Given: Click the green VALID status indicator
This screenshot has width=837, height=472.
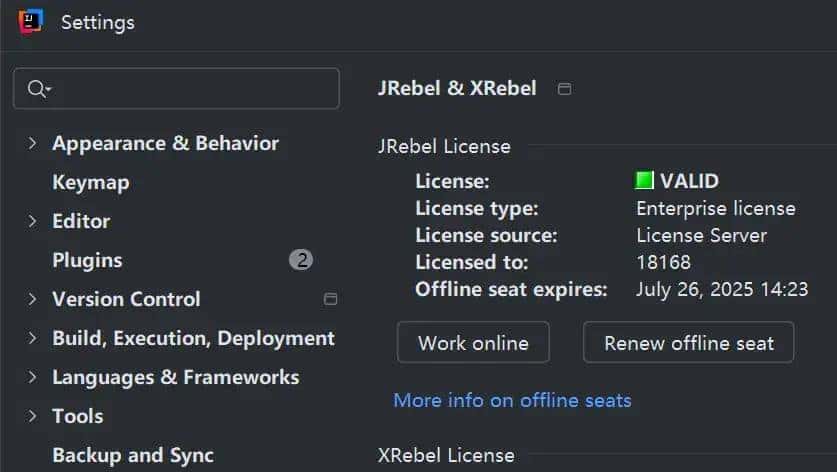Looking at the screenshot, I should [x=644, y=180].
